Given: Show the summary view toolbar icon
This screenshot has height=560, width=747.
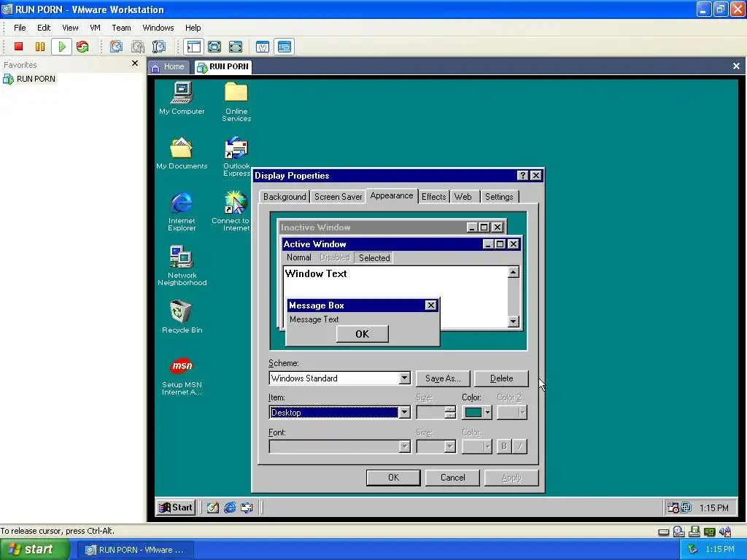Looking at the screenshot, I should pos(262,47).
